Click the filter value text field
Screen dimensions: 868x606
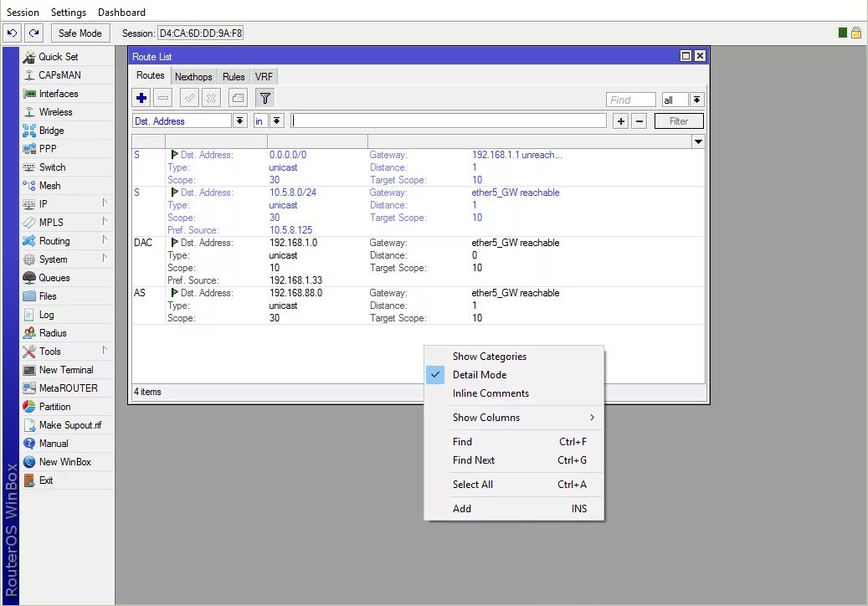click(449, 121)
